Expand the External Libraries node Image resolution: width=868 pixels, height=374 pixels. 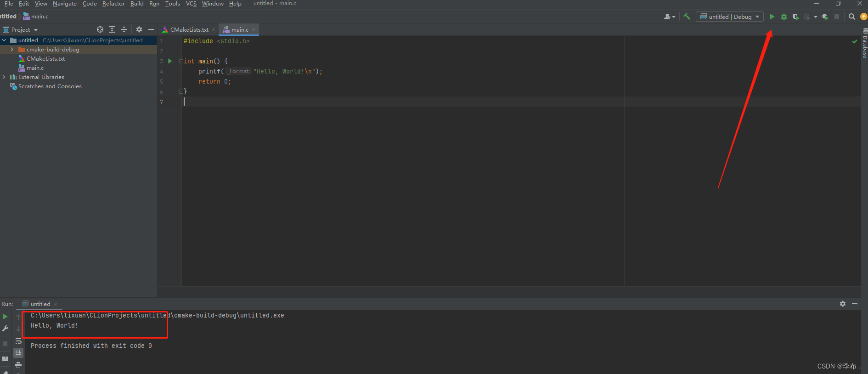coord(4,77)
